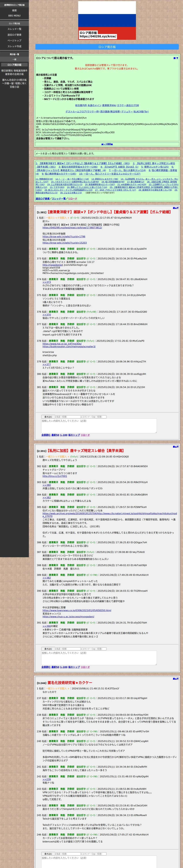The image size is (183, 868).
Task: Follow anchor >>370 in post 376
Action: [46, 315]
